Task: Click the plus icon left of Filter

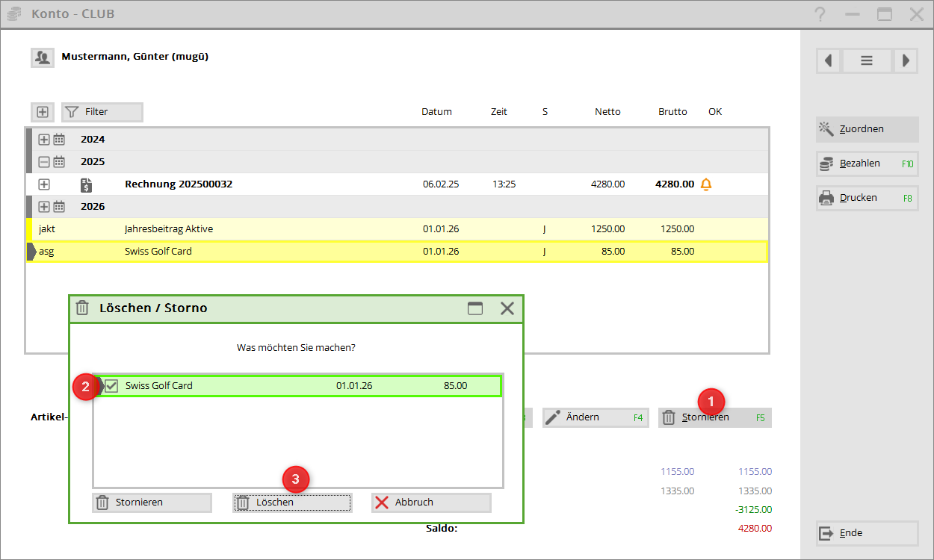Action: pyautogui.click(x=43, y=112)
